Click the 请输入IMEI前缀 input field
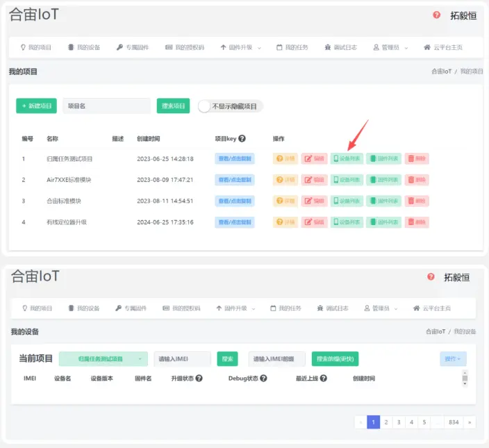489x448 pixels. 277,359
